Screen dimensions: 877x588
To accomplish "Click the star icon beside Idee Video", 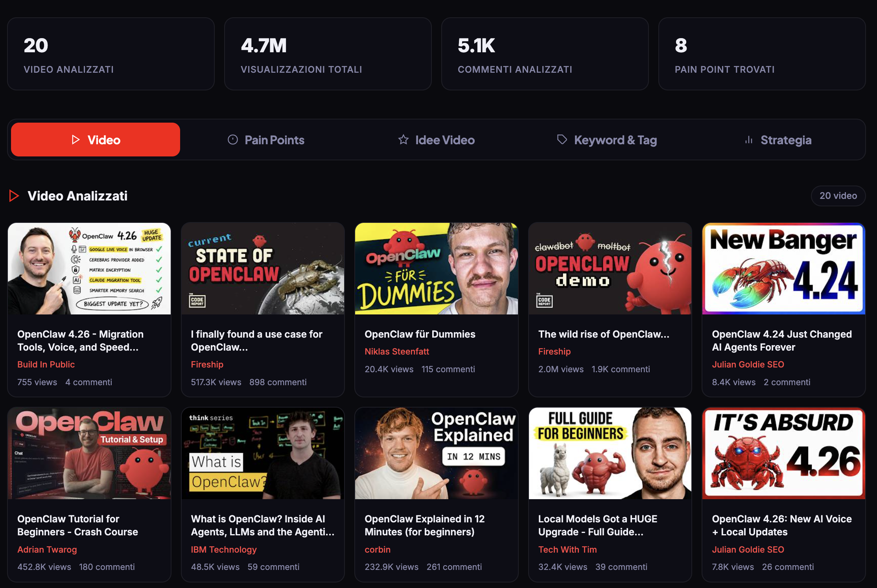I will pos(403,140).
